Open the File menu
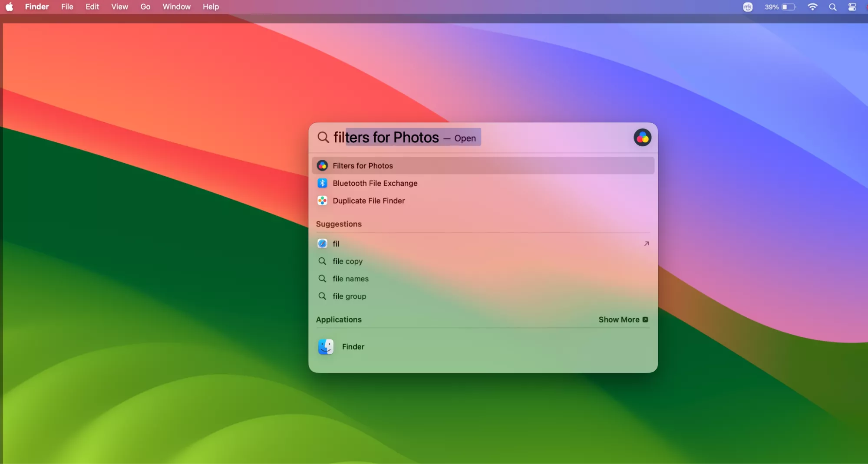The image size is (868, 464). pyautogui.click(x=67, y=7)
